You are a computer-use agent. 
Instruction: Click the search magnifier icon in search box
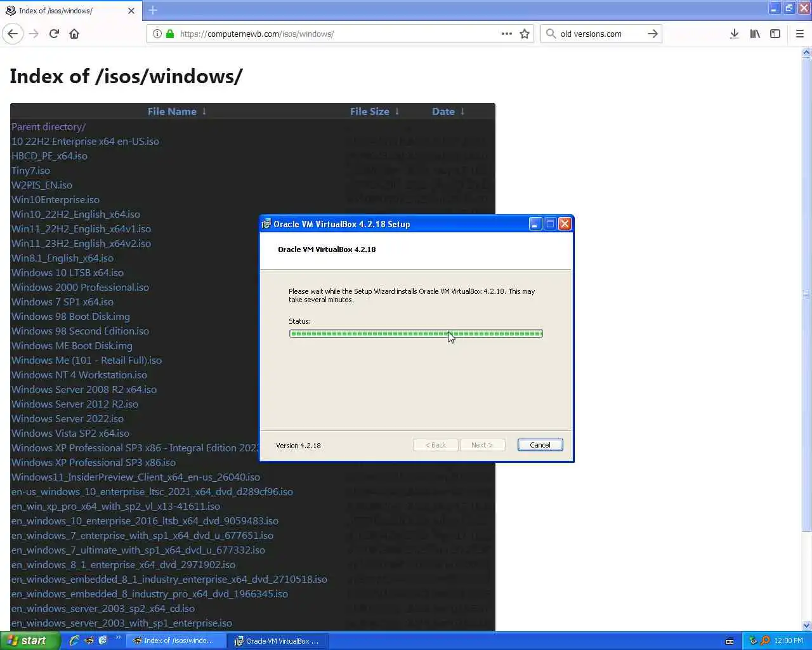point(551,34)
